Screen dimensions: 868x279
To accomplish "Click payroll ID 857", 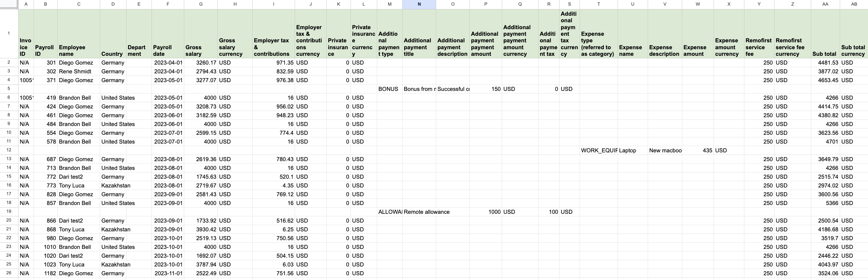I will tap(46, 203).
